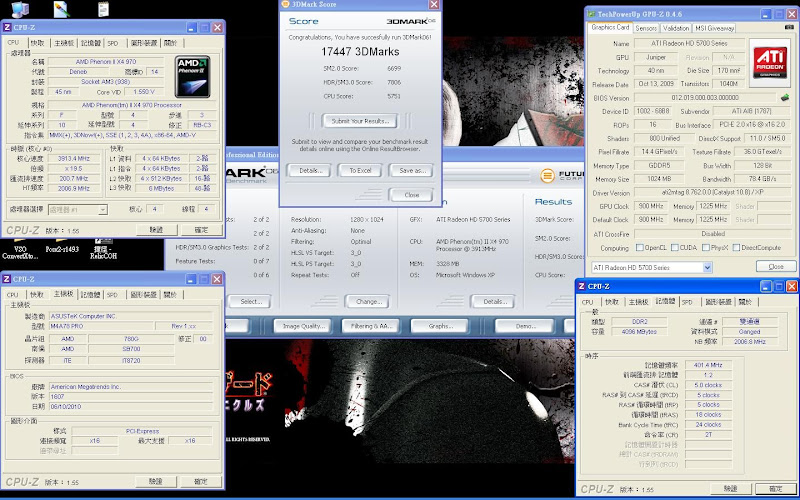The image size is (800, 500).
Task: Click the Driver Version field in GPU-Z
Action: point(712,193)
